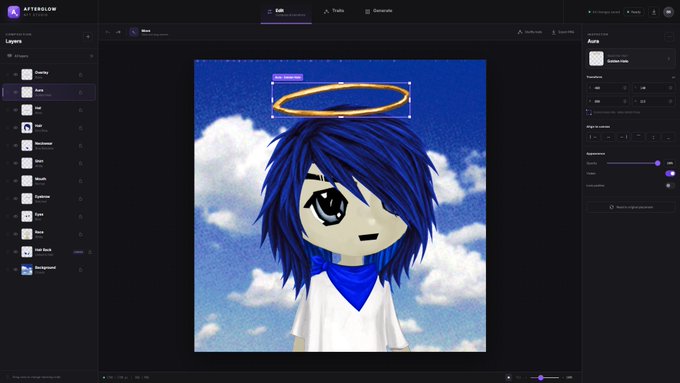680x383 pixels.
Task: Toggle visibility of Hat layer
Action: (16, 110)
